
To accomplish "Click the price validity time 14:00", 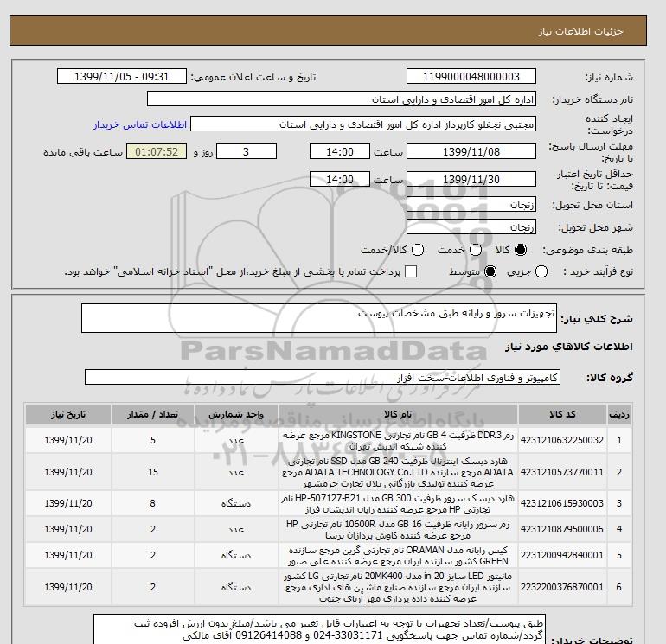I will 340,179.
